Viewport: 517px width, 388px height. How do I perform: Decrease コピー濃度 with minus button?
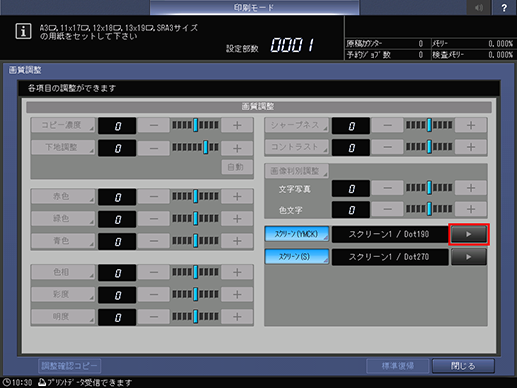pyautogui.click(x=154, y=126)
